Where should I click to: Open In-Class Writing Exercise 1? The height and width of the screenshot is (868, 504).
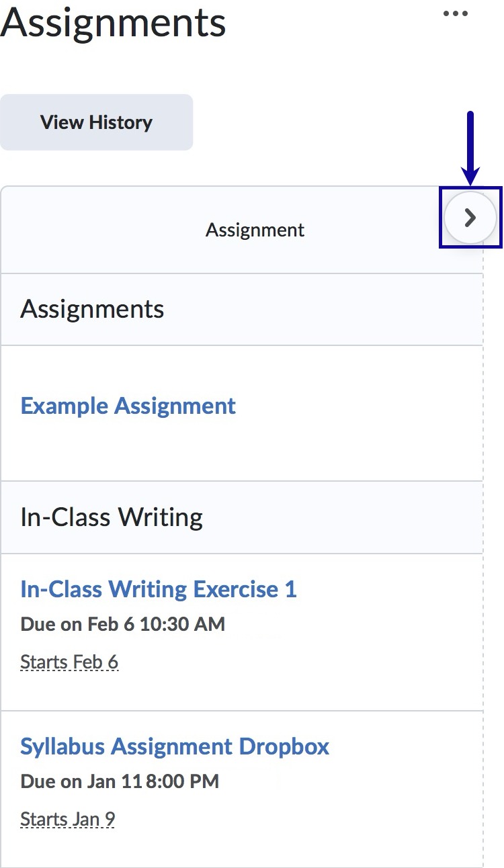tap(159, 589)
